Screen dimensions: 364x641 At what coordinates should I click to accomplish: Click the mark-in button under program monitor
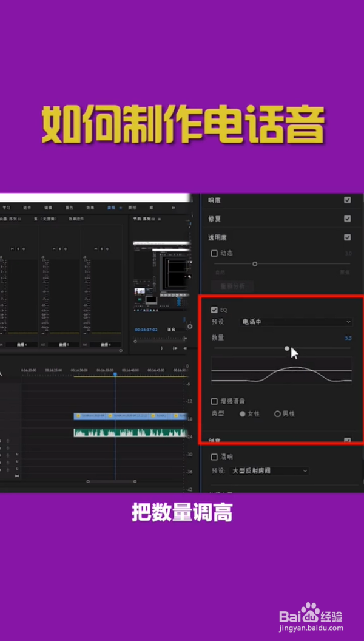[x=162, y=348]
